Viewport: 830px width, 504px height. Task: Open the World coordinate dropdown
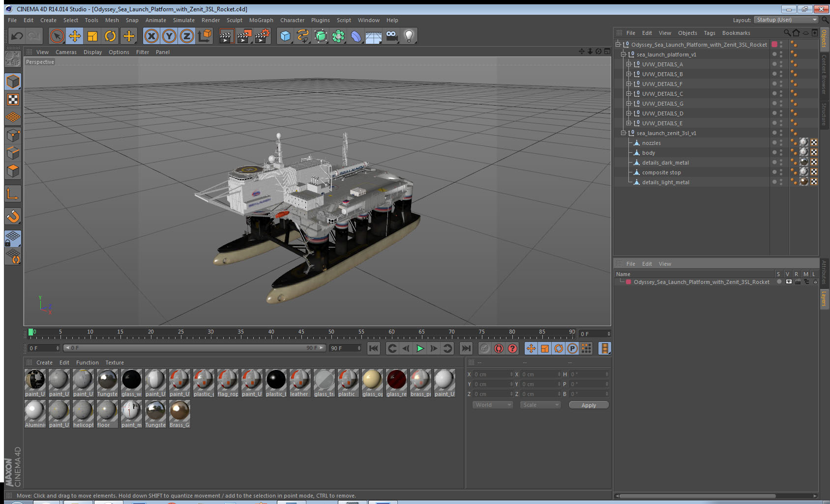click(493, 405)
